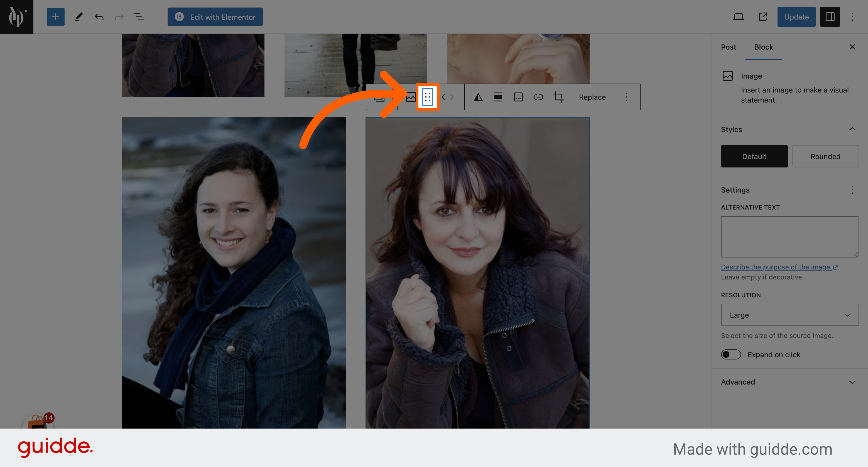Screen dimensions: 868x467
Task: Select the top-left jacket image
Action: [193, 65]
